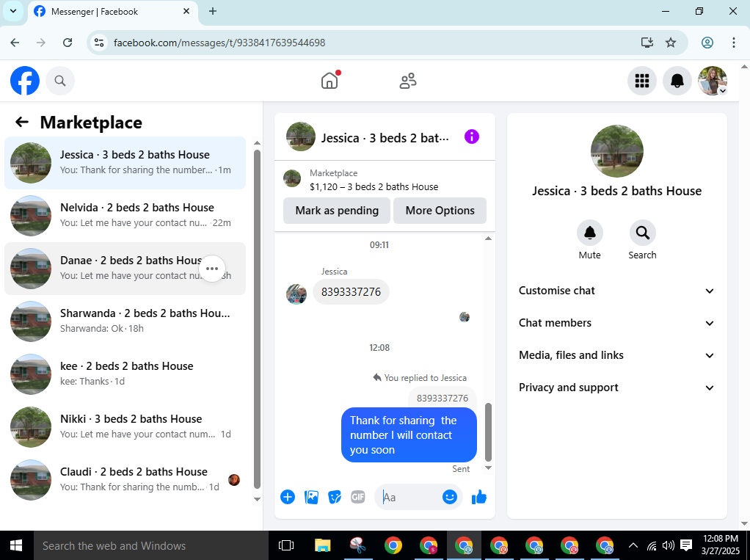Select Messenger | Facebook browser tab

113,12
